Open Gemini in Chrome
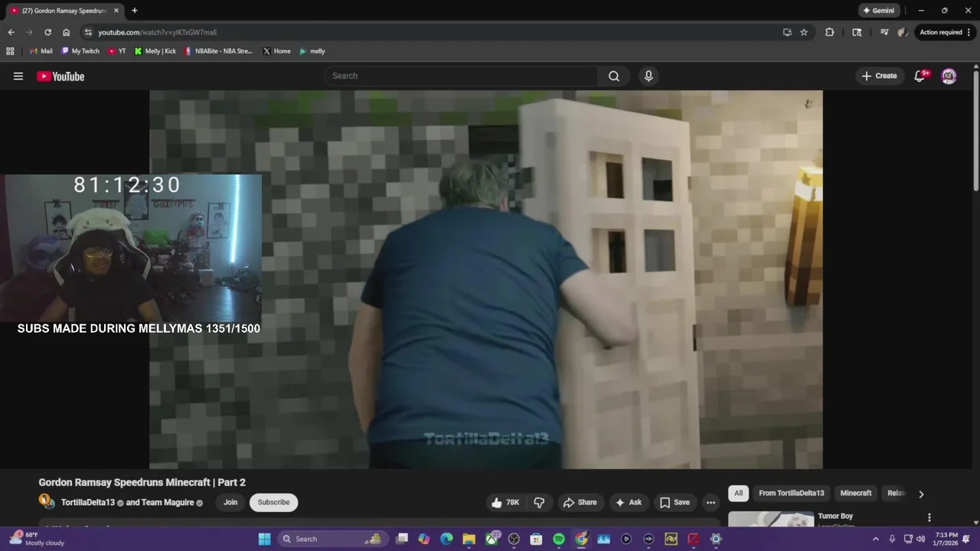 pos(879,11)
